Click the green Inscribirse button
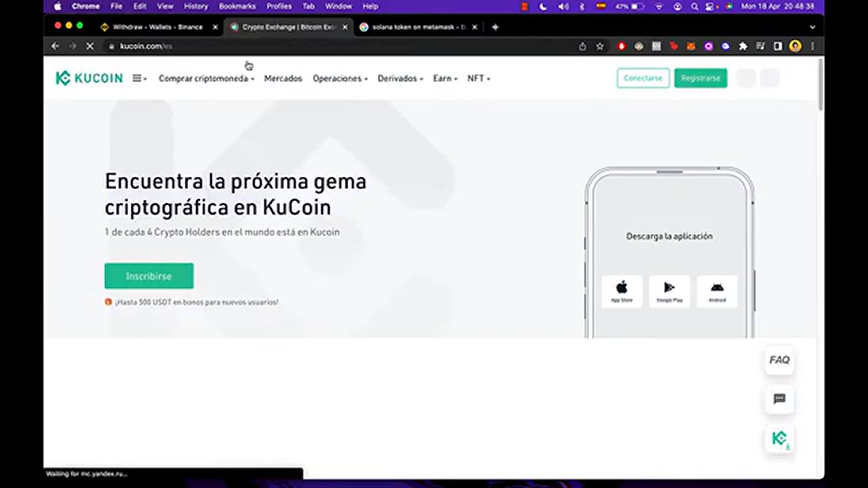Screen dimensions: 868x488 point(149,276)
